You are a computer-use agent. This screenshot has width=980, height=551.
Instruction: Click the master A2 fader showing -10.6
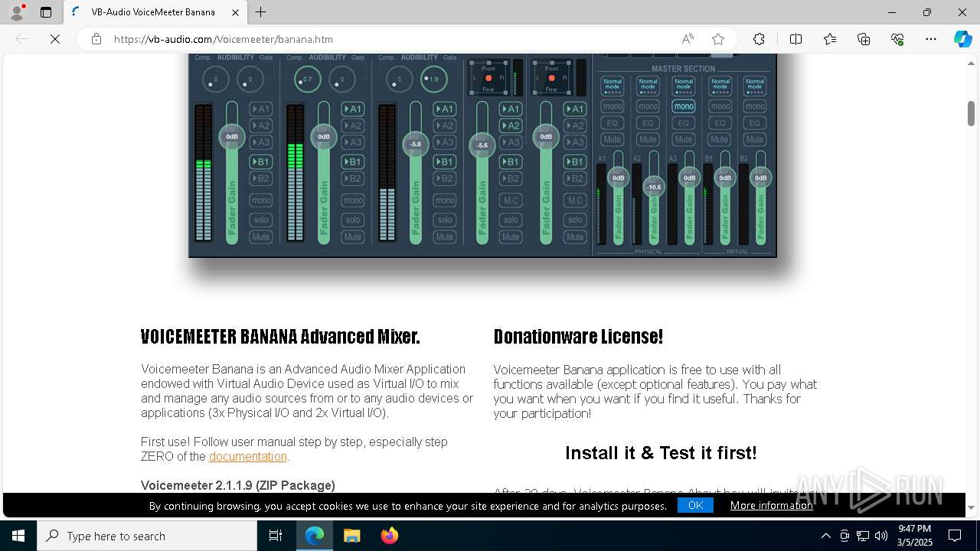pos(654,187)
